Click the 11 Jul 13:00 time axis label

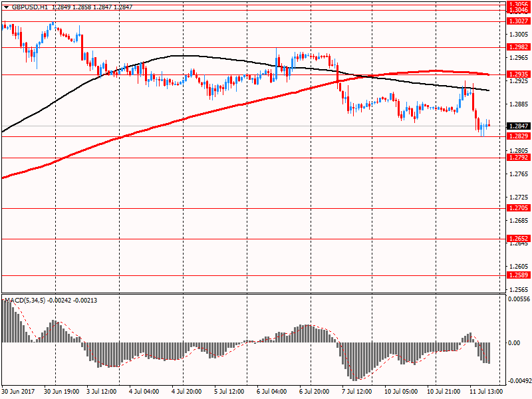[486, 392]
